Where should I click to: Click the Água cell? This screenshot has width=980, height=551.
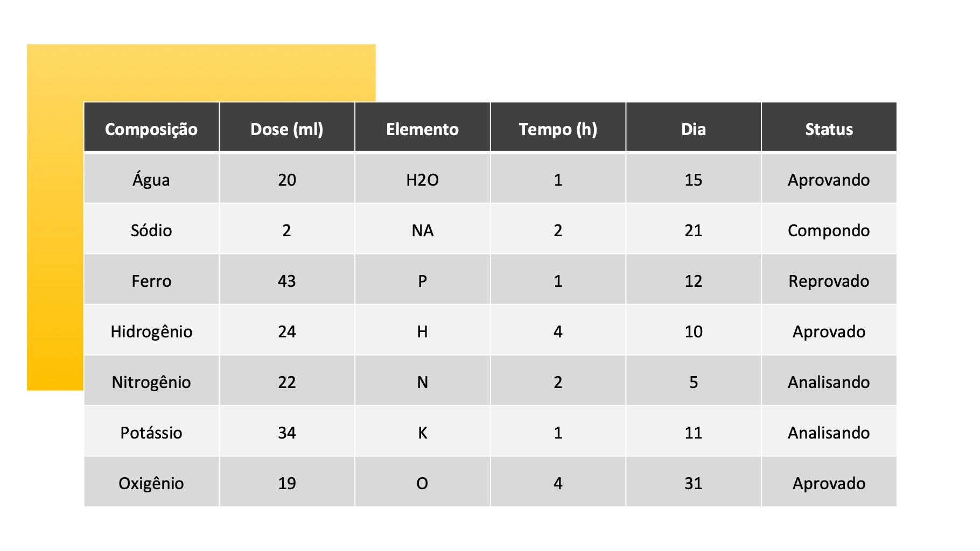[x=151, y=180]
